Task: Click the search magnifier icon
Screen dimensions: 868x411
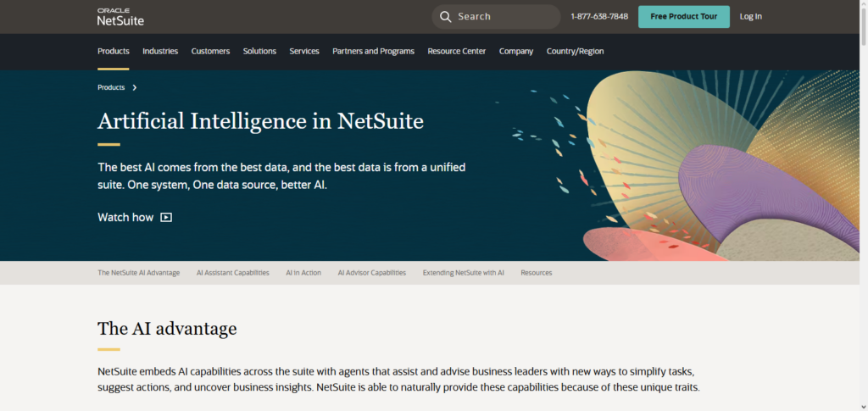Action: 446,17
